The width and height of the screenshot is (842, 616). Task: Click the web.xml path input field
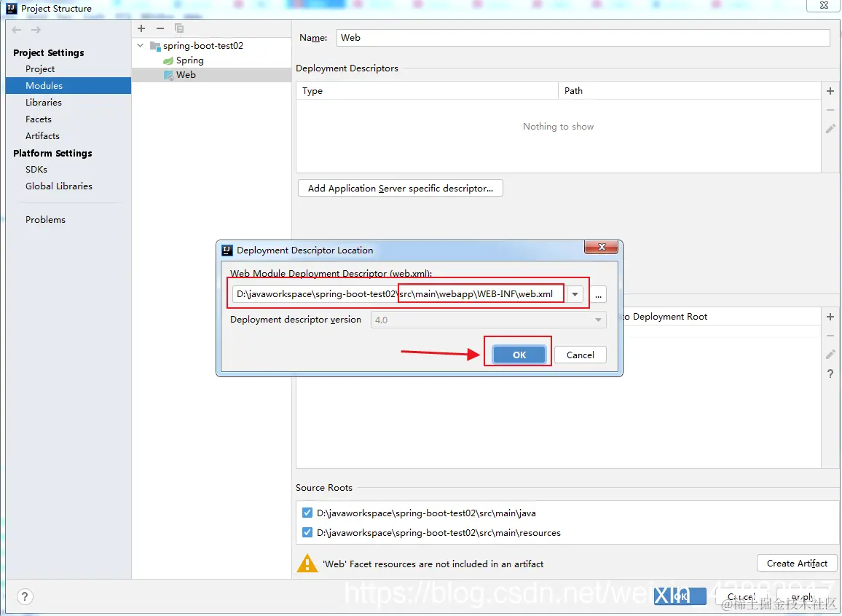point(400,294)
